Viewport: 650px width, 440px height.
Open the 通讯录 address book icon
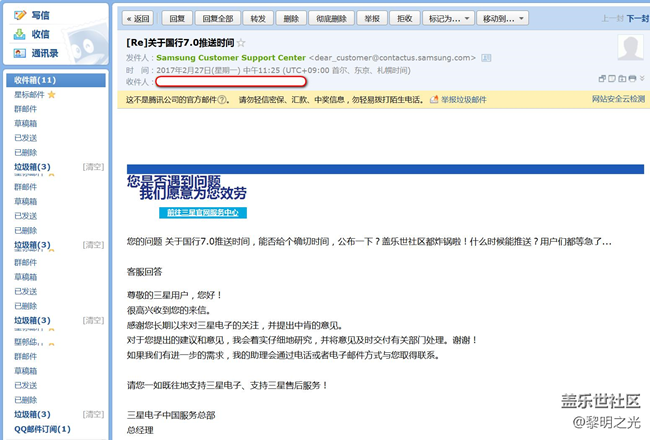[x=19, y=53]
